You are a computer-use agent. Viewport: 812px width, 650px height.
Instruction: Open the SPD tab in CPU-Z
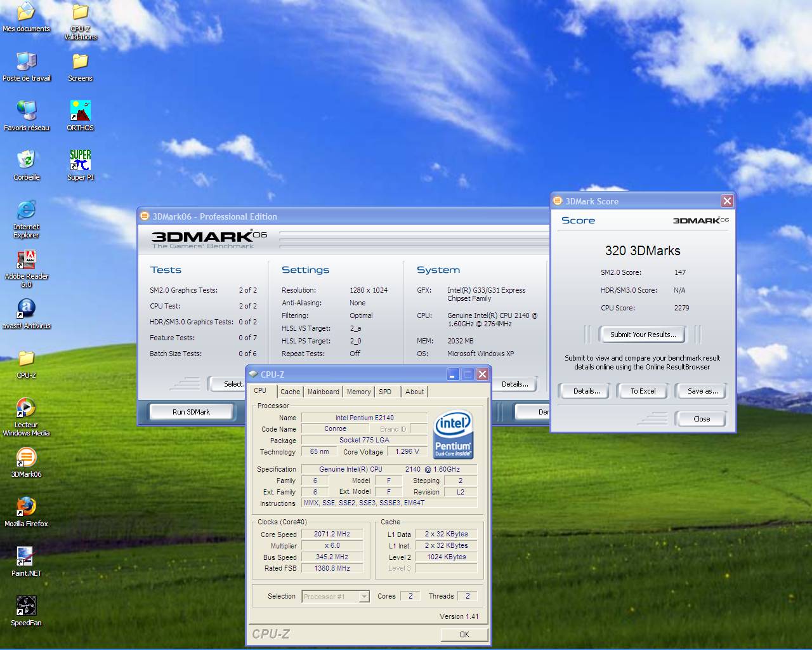click(385, 392)
